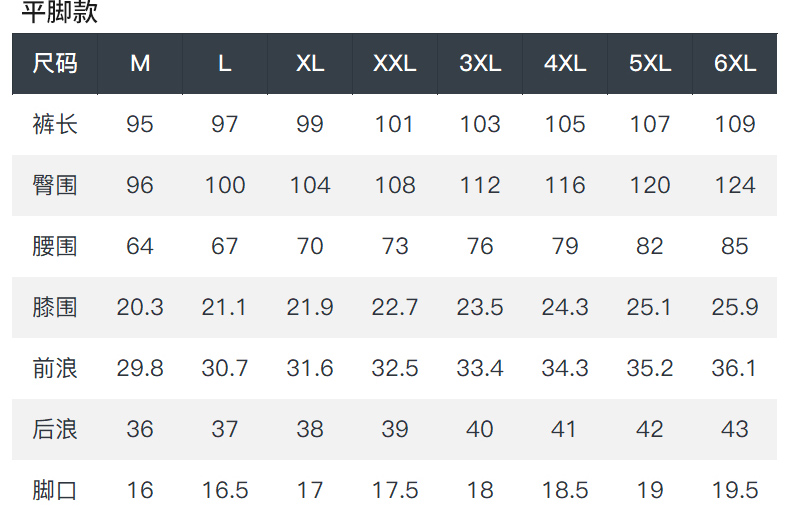This screenshot has width=790, height=524.
Task: Click the 脚口 row label
Action: tap(55, 490)
